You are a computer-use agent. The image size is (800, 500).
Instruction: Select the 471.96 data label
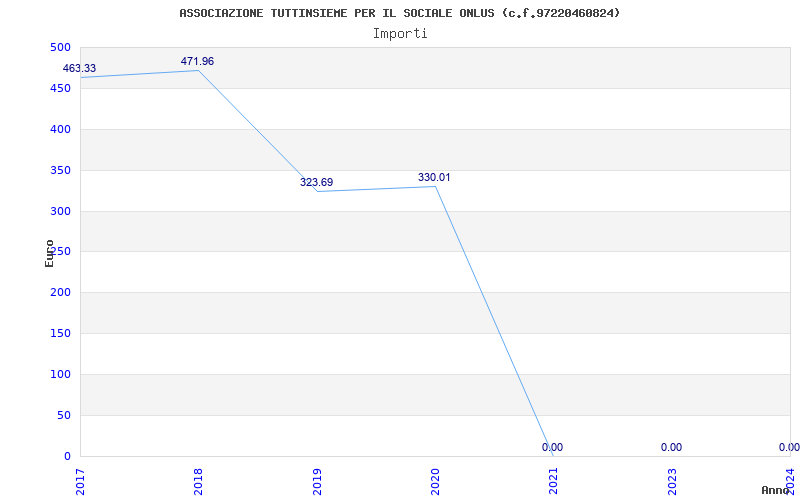click(197, 61)
